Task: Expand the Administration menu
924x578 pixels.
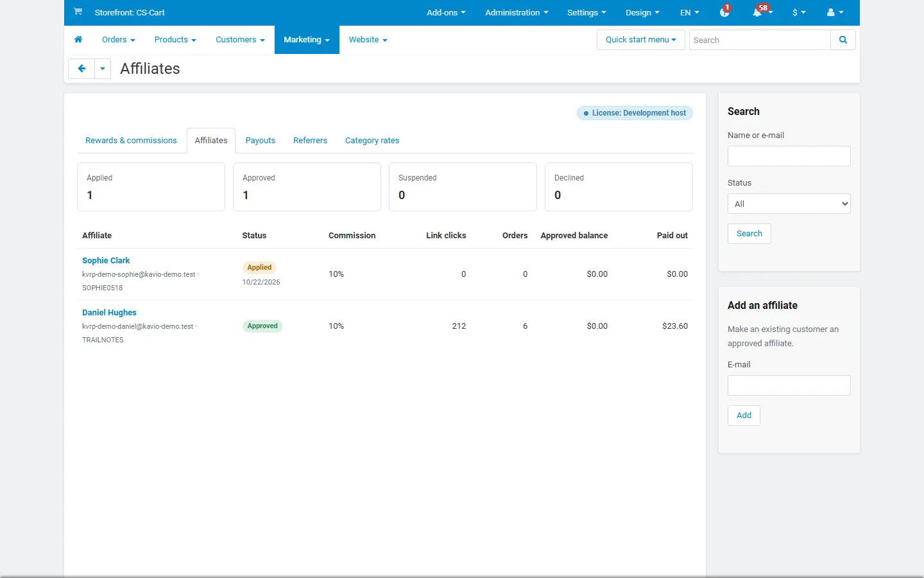Action: pos(517,12)
